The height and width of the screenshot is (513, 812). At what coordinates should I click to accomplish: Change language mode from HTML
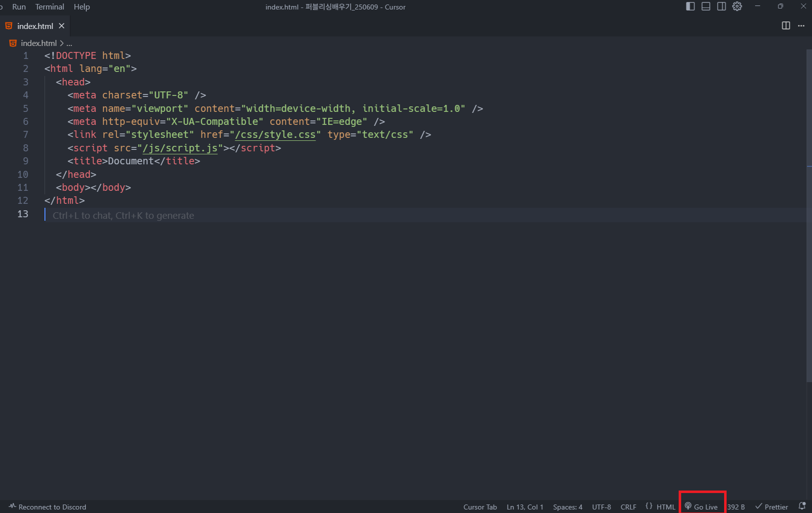click(666, 507)
